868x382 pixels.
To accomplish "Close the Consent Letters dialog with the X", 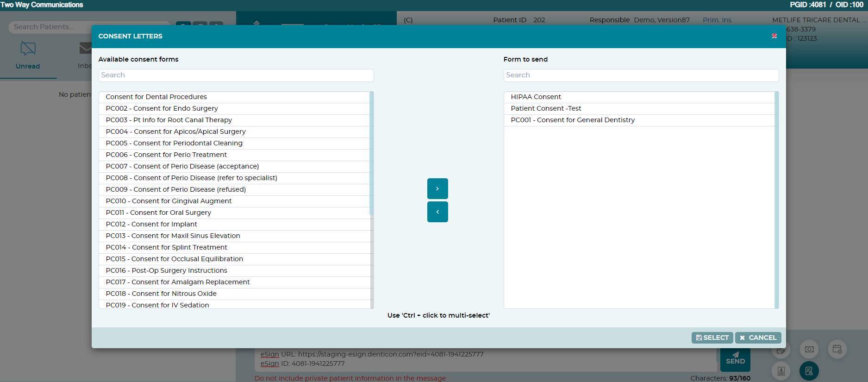I will coord(774,36).
